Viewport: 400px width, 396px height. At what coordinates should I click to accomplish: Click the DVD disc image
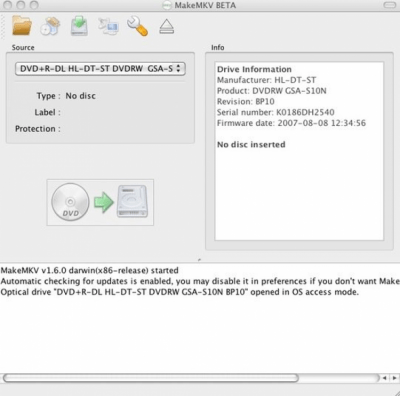(70, 202)
